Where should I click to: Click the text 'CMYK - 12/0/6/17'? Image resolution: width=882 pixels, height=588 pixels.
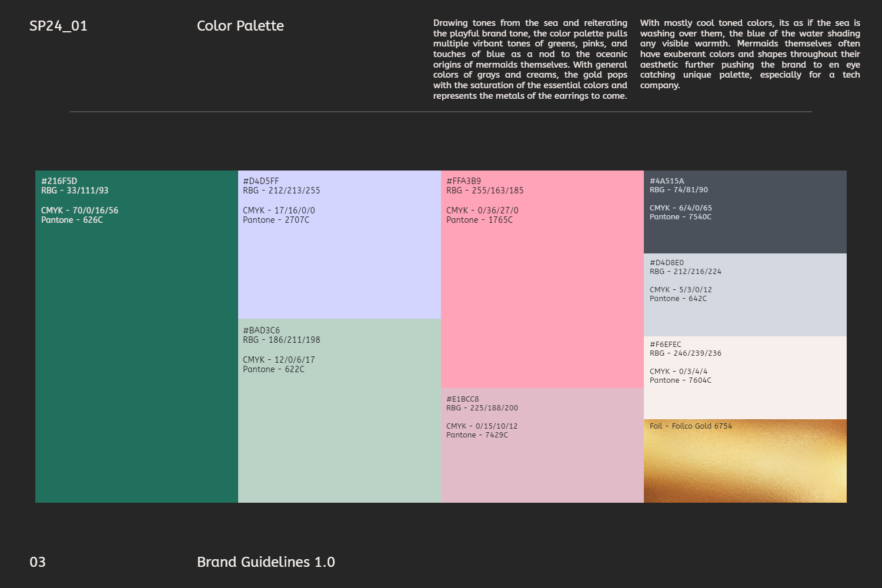[x=279, y=360]
